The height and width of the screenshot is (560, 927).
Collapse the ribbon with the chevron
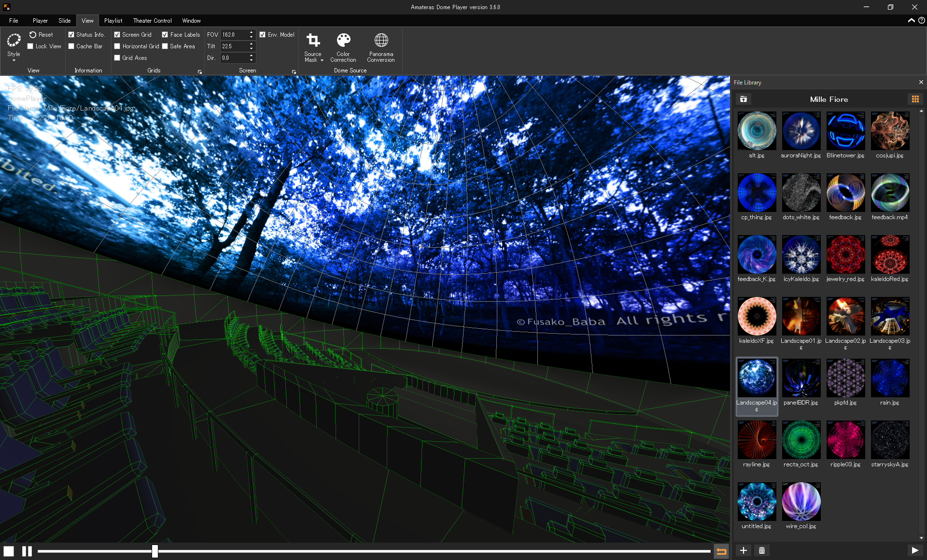tap(911, 20)
